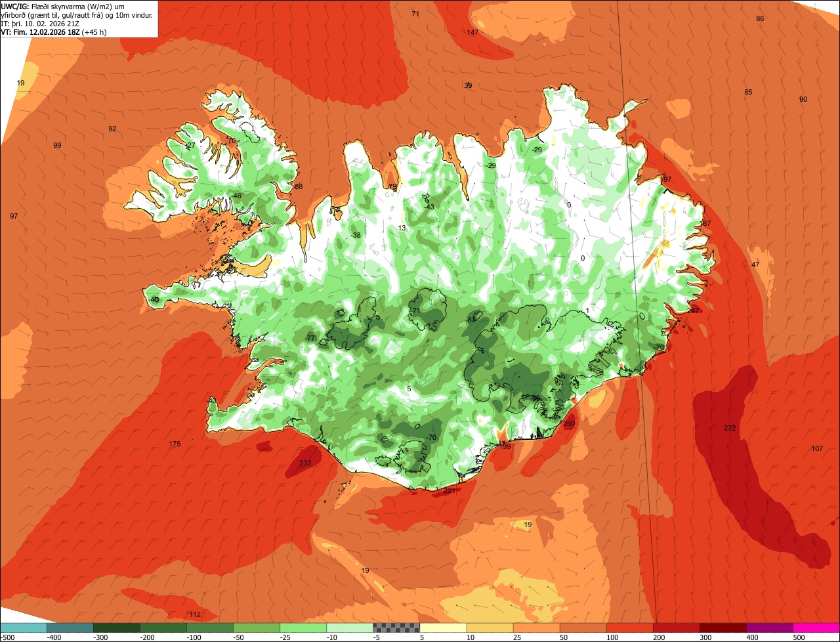This screenshot has height=642, width=840.
Task: Click the -76 value in south Iceland
Action: point(430,437)
